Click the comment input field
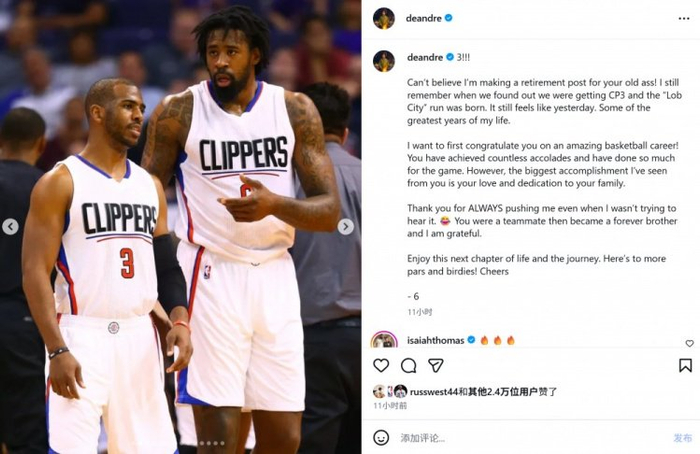This screenshot has height=454, width=700. point(531,438)
